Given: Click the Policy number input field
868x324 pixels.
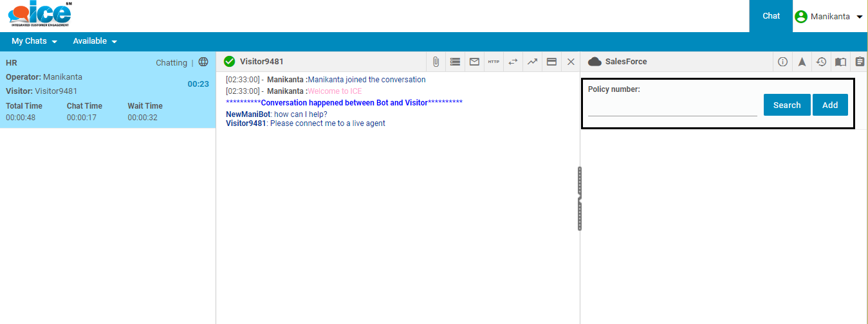Looking at the screenshot, I should point(672,108).
